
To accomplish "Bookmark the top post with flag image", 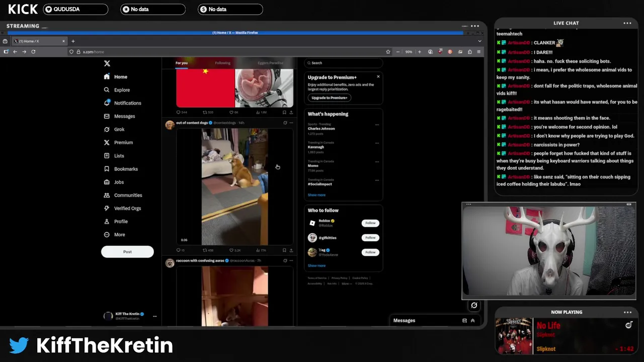I will click(x=284, y=112).
